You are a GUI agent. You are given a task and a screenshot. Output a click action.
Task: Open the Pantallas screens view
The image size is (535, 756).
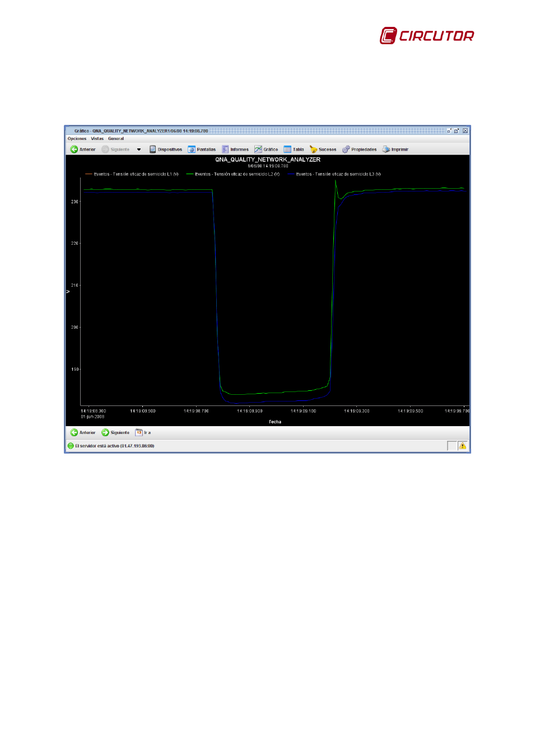coord(202,150)
